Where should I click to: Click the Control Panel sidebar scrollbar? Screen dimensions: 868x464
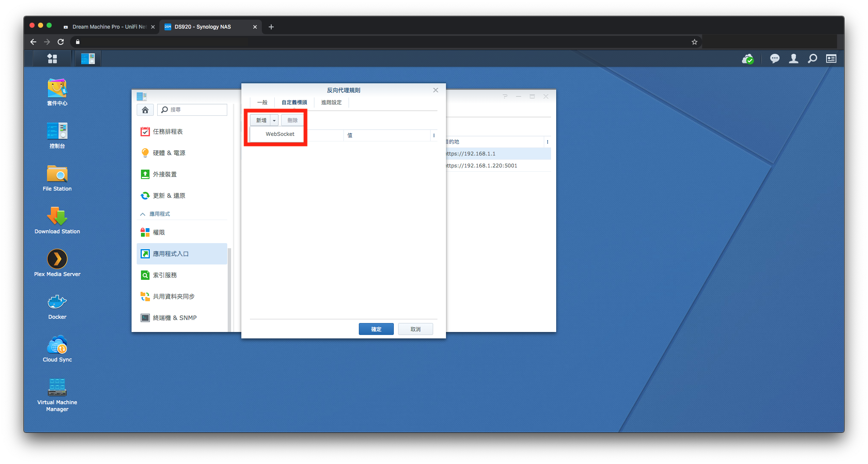click(229, 289)
